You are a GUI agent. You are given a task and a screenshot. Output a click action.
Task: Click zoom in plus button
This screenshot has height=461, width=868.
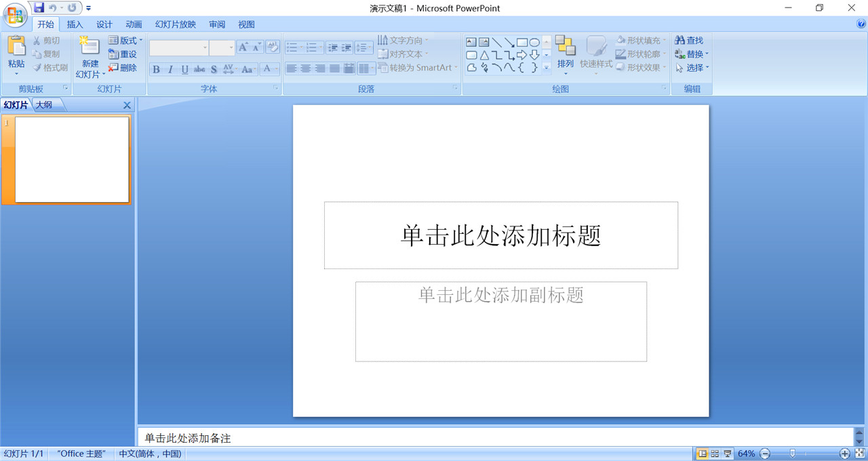click(x=844, y=454)
